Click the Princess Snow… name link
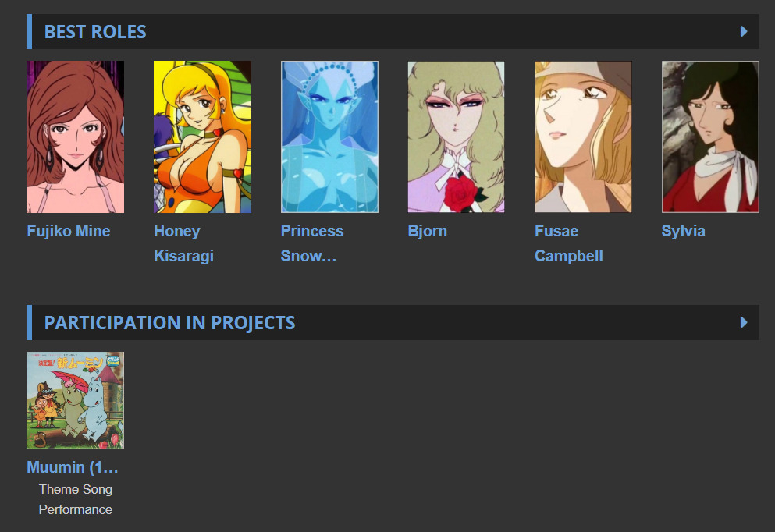The width and height of the screenshot is (775, 532). click(312, 243)
